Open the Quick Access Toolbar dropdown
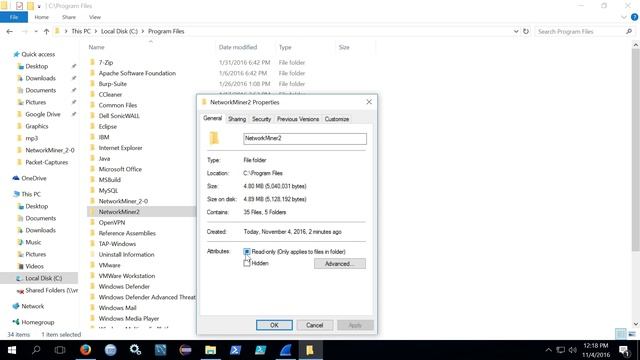Screen dimensions: 640x360 [x=39, y=6]
